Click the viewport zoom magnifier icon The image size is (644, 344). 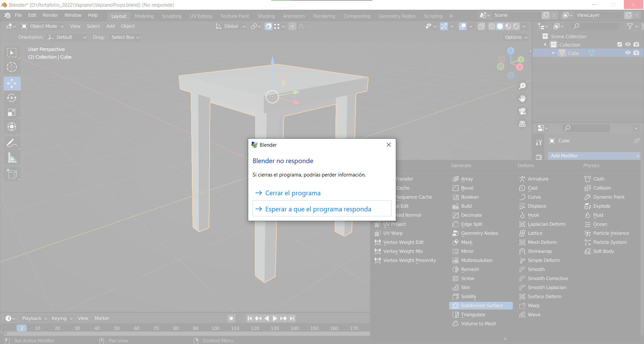(522, 86)
